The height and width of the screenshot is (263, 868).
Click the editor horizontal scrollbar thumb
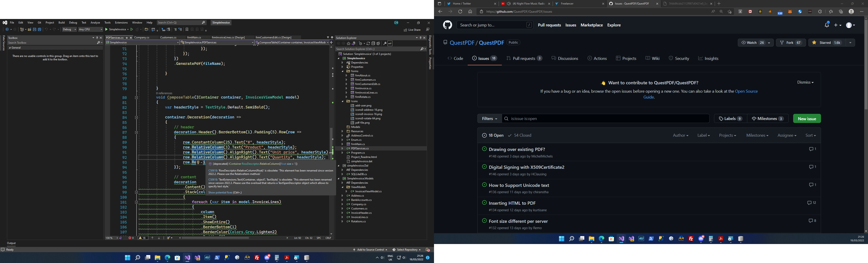click(x=216, y=238)
